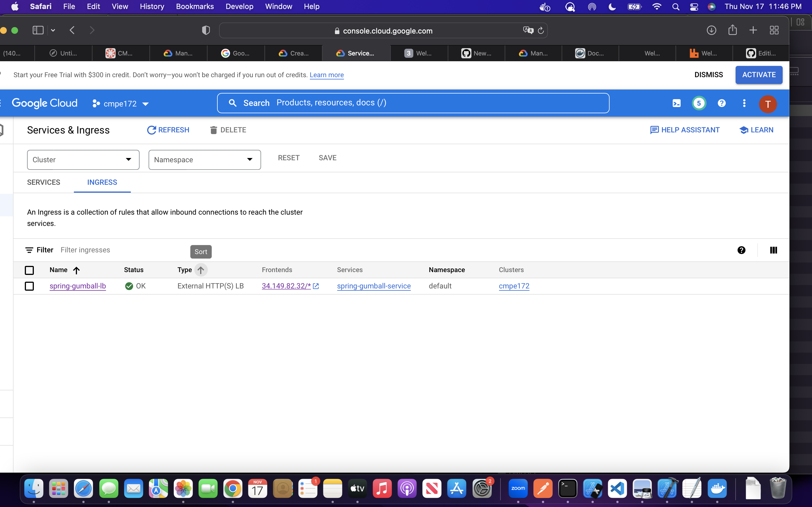Image resolution: width=812 pixels, height=507 pixels.
Task: Open Safari's Develop menu
Action: tap(239, 6)
